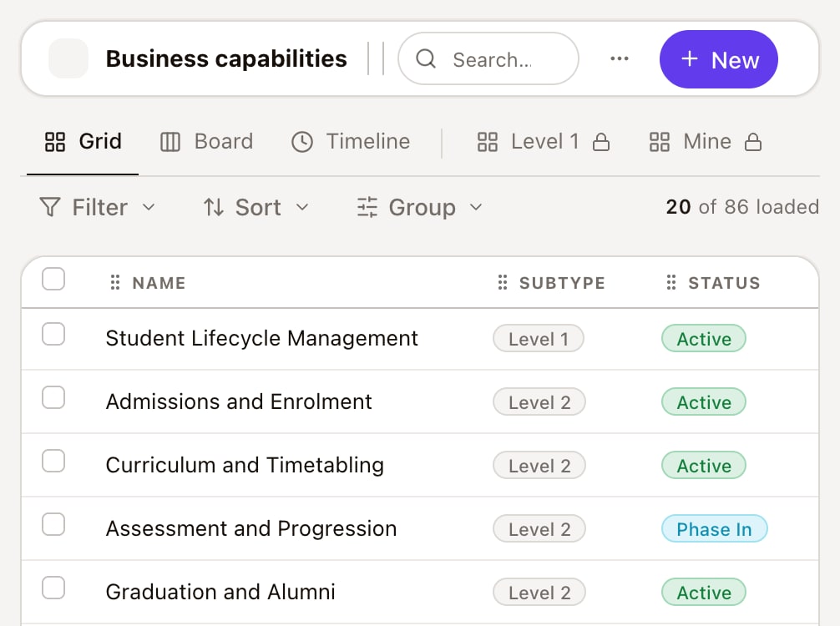This screenshot has width=840, height=626.
Task: Click the Level 1 view grid icon
Action: click(x=488, y=142)
